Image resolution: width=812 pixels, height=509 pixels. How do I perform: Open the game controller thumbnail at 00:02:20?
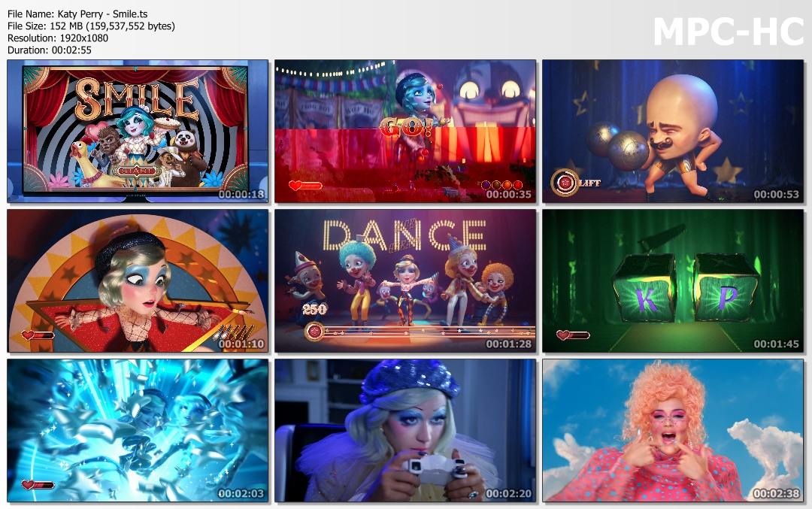point(405,430)
